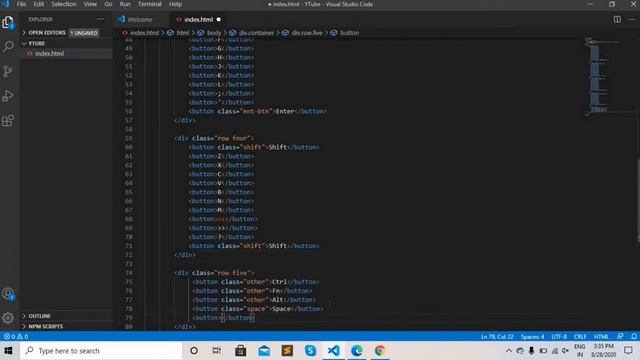Viewport: 640px width, 360px height.
Task: Open Sublime Text from the taskbar
Action: point(287,351)
